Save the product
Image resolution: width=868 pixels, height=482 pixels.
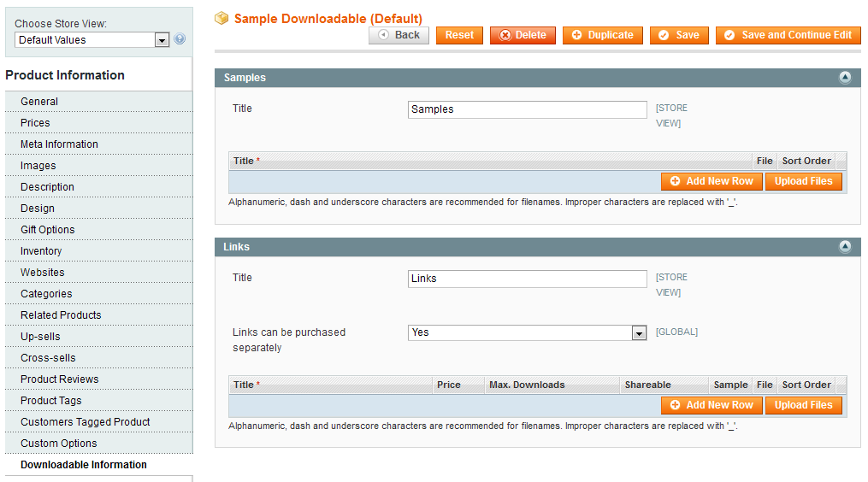(x=679, y=35)
